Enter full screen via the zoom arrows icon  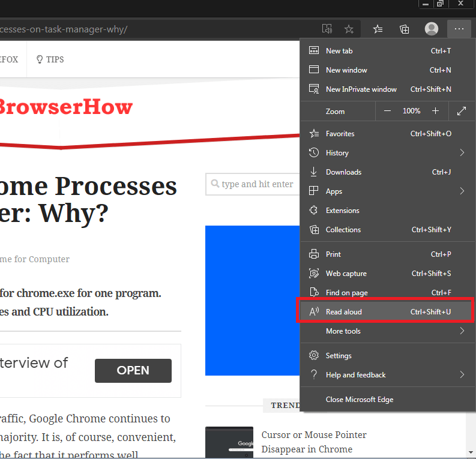pyautogui.click(x=462, y=111)
